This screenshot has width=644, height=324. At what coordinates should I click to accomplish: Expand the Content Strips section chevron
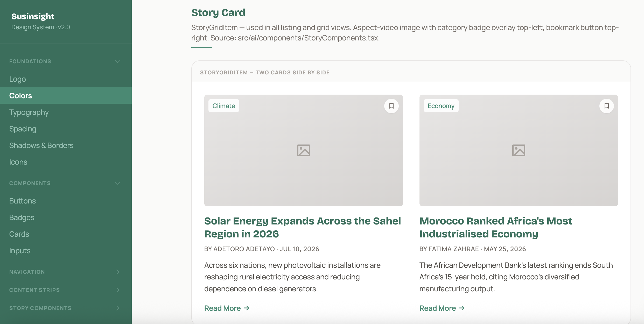pos(118,290)
